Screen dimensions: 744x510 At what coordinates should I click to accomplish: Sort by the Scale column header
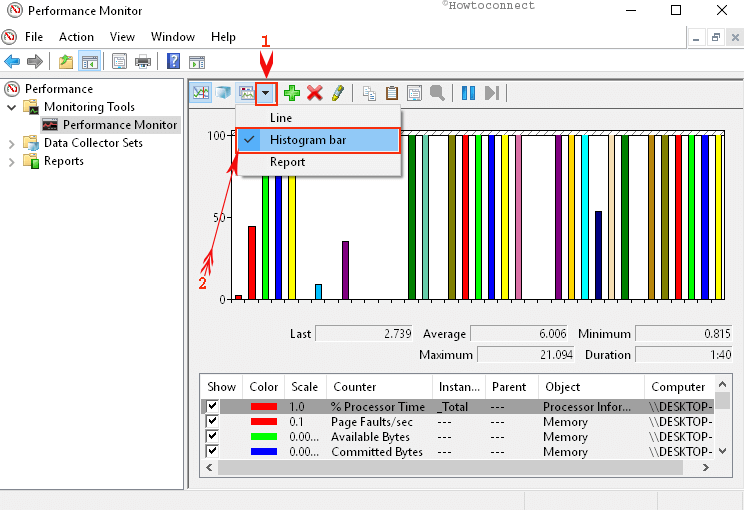pos(305,387)
